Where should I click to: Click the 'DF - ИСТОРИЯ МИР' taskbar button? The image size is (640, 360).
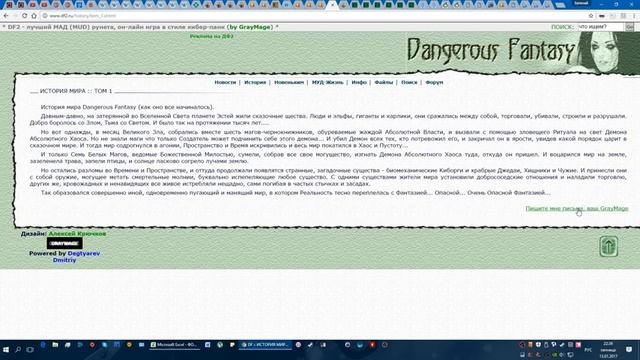(x=265, y=345)
